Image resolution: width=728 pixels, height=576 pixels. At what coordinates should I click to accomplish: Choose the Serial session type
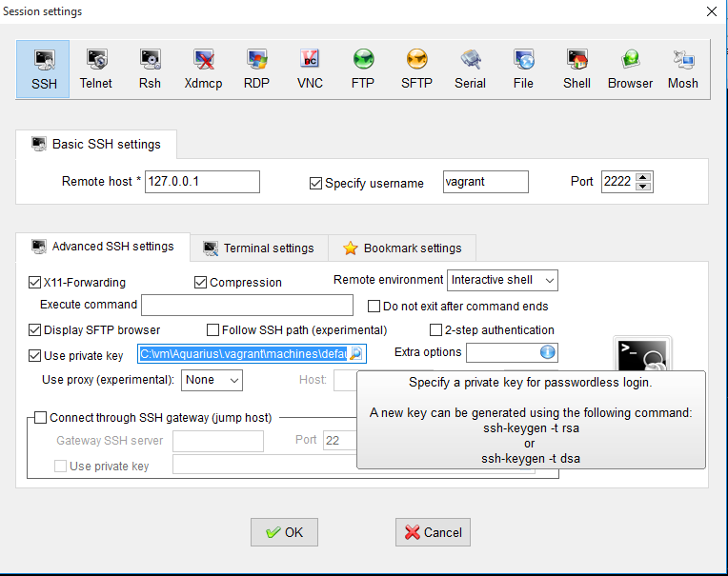coord(470,69)
